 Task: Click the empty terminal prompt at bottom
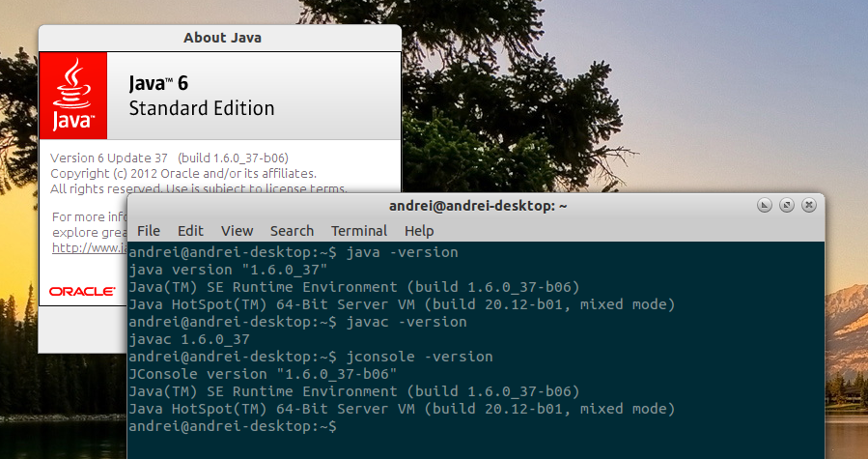pyautogui.click(x=233, y=426)
